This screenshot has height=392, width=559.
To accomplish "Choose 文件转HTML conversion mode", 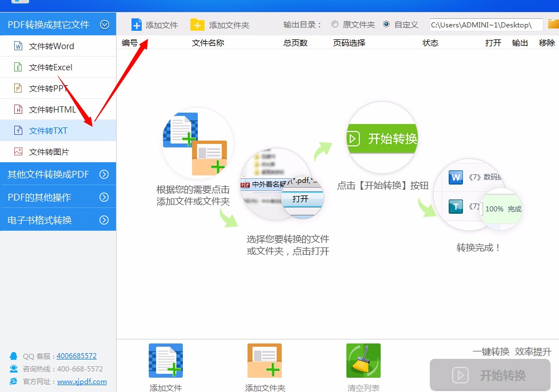I will (x=58, y=109).
